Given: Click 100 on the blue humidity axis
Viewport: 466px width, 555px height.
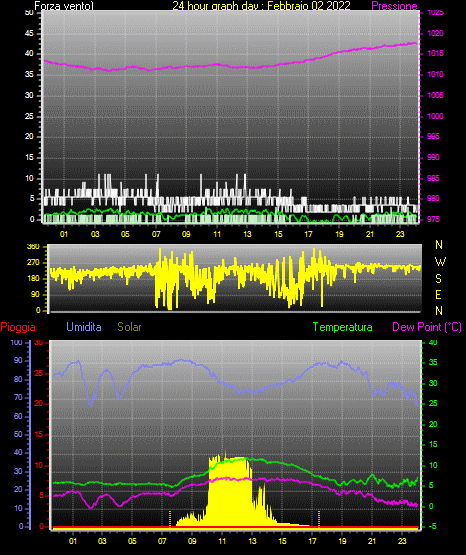Looking at the screenshot, I should (x=17, y=342).
